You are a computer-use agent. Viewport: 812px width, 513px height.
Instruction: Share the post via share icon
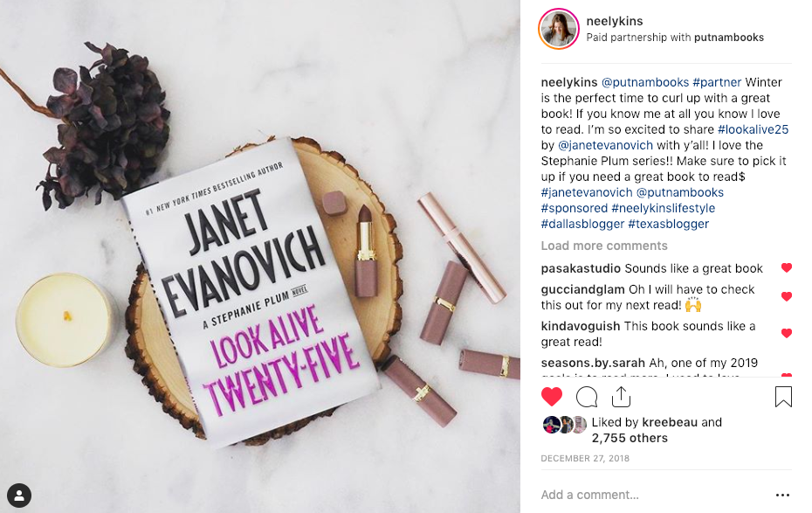[x=621, y=397]
